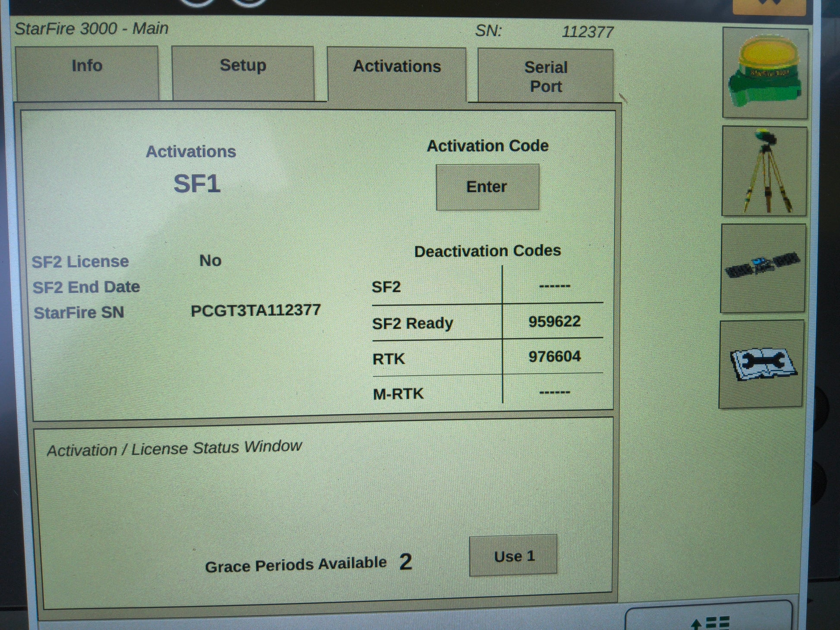Click the SF2 Ready row label
This screenshot has height=630, width=840.
[413, 323]
